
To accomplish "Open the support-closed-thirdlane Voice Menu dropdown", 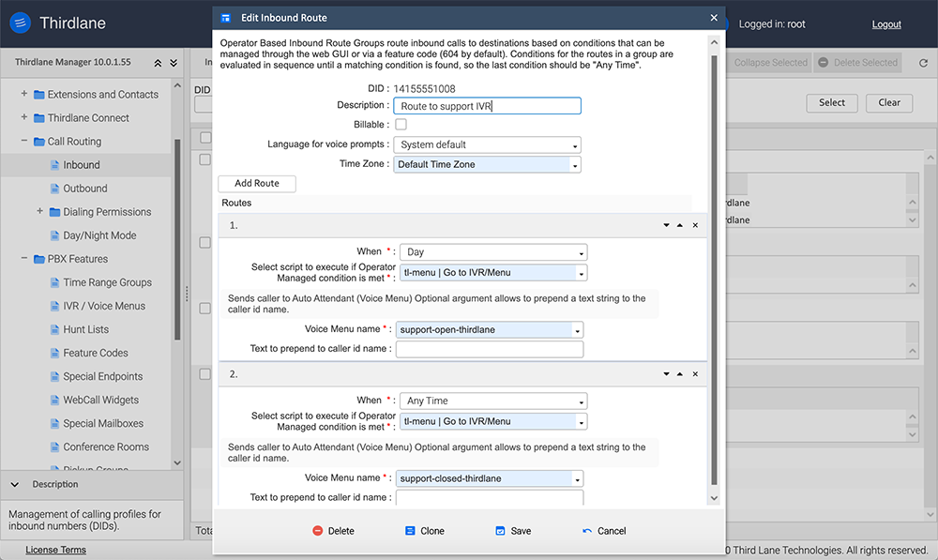I will tap(490, 478).
